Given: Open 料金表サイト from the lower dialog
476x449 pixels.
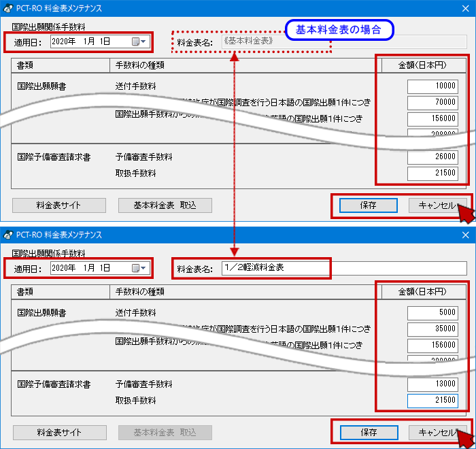Looking at the screenshot, I should pos(59,432).
